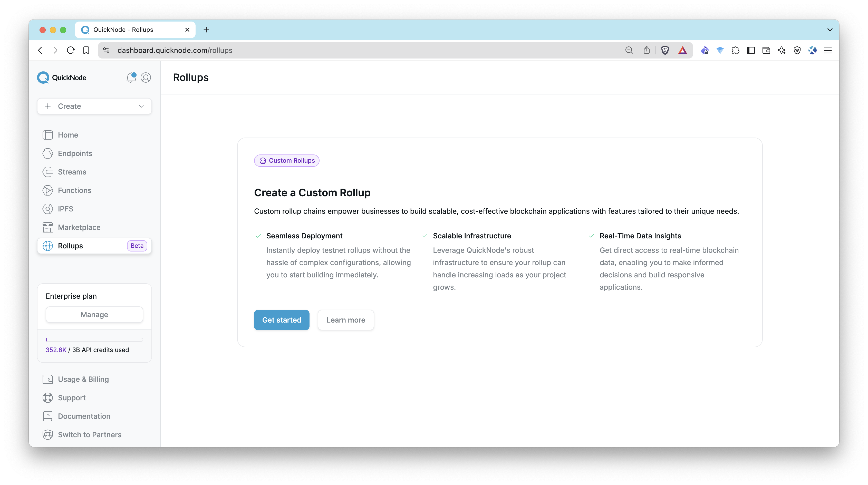Open the Home menu item
Screen dimensions: 868x485
pyautogui.click(x=94, y=135)
